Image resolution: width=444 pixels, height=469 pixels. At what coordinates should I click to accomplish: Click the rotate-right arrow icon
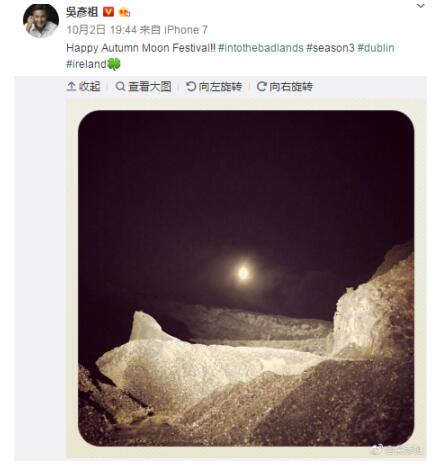click(262, 87)
